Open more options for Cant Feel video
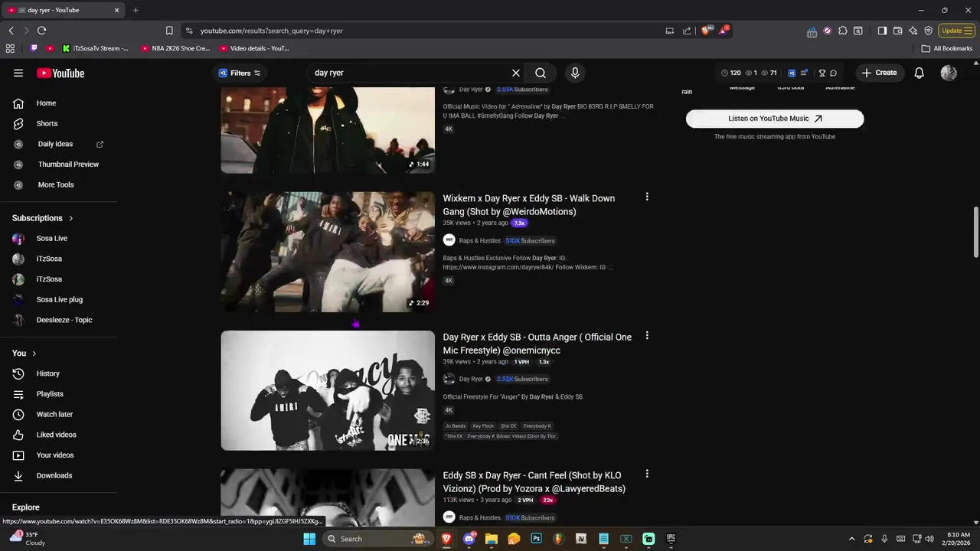Image resolution: width=980 pixels, height=551 pixels. tap(647, 474)
